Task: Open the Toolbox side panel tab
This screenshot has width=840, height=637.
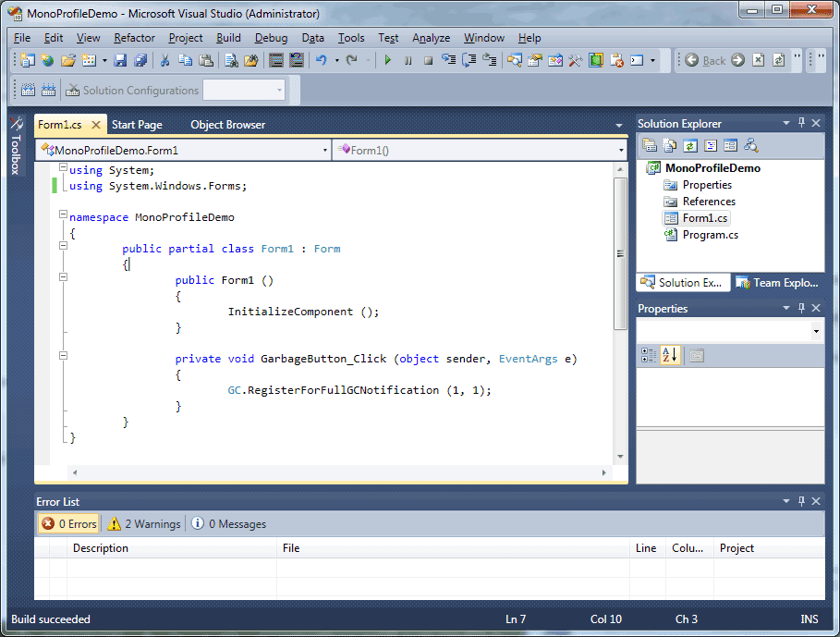Action: (16, 146)
